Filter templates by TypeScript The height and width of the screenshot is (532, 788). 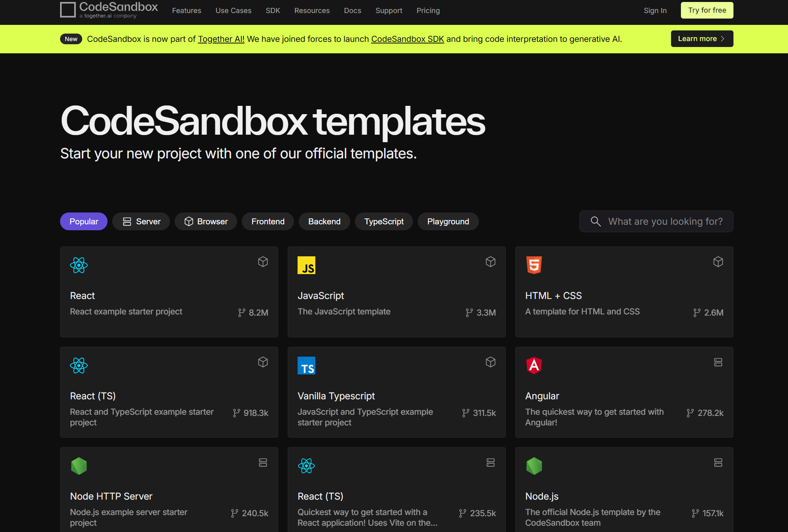click(x=384, y=222)
